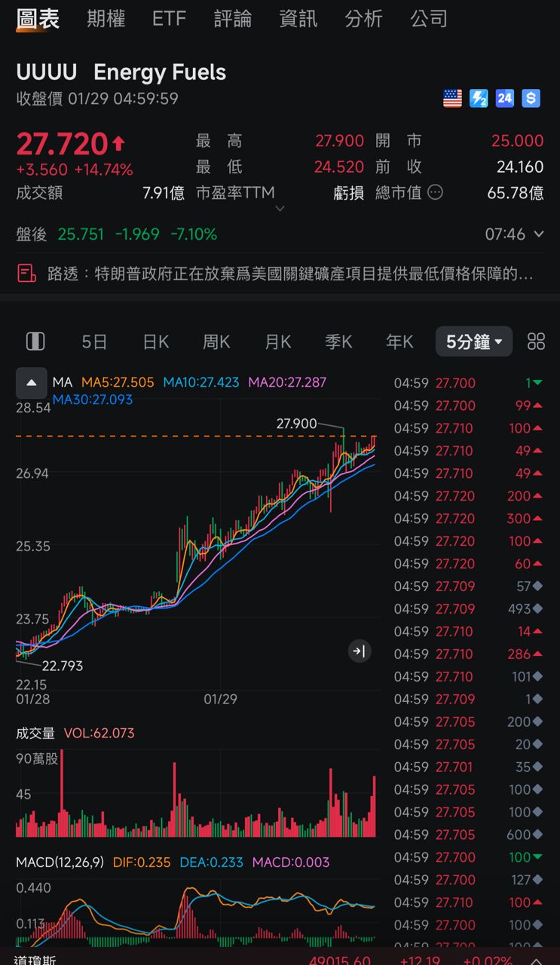The height and width of the screenshot is (965, 560).
Task: Tap the 24-hour trading icon
Action: [x=505, y=98]
